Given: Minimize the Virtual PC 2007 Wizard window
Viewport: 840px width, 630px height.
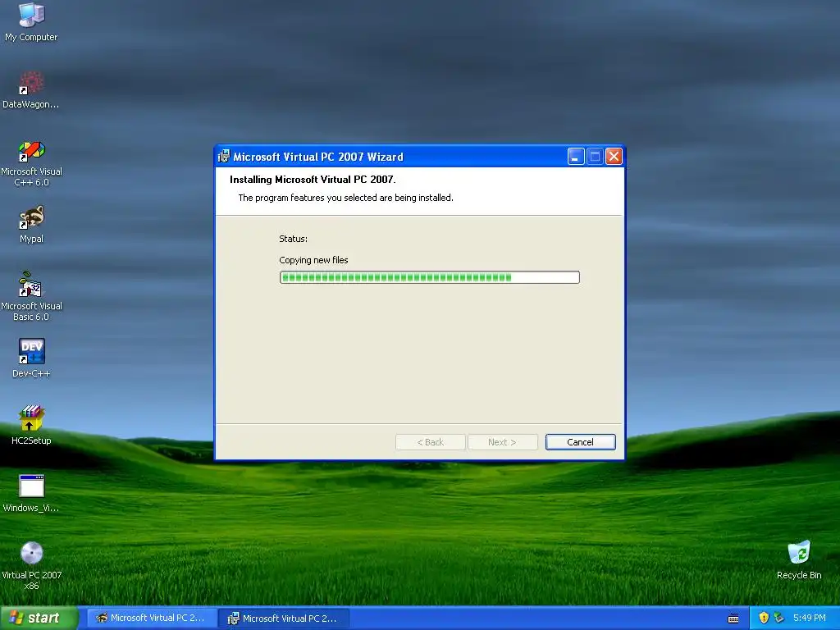Looking at the screenshot, I should (576, 157).
